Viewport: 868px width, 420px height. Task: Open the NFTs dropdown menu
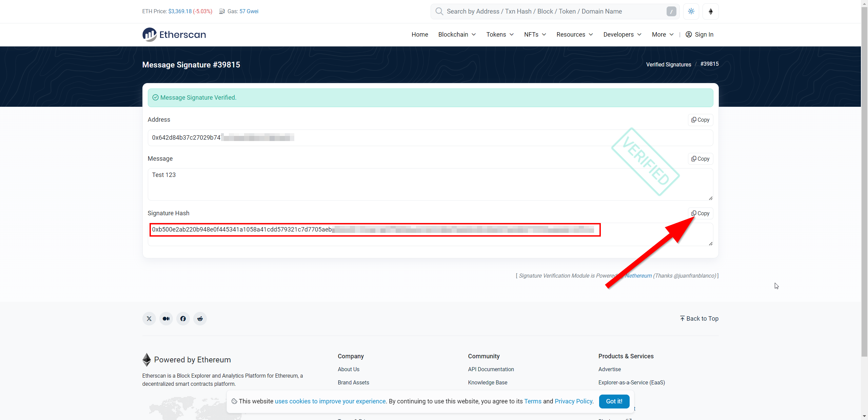(x=535, y=35)
